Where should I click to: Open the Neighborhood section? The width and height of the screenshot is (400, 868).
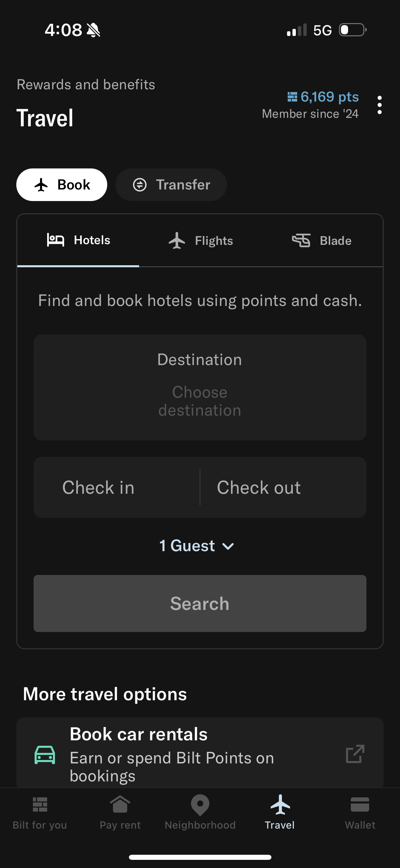pyautogui.click(x=200, y=812)
